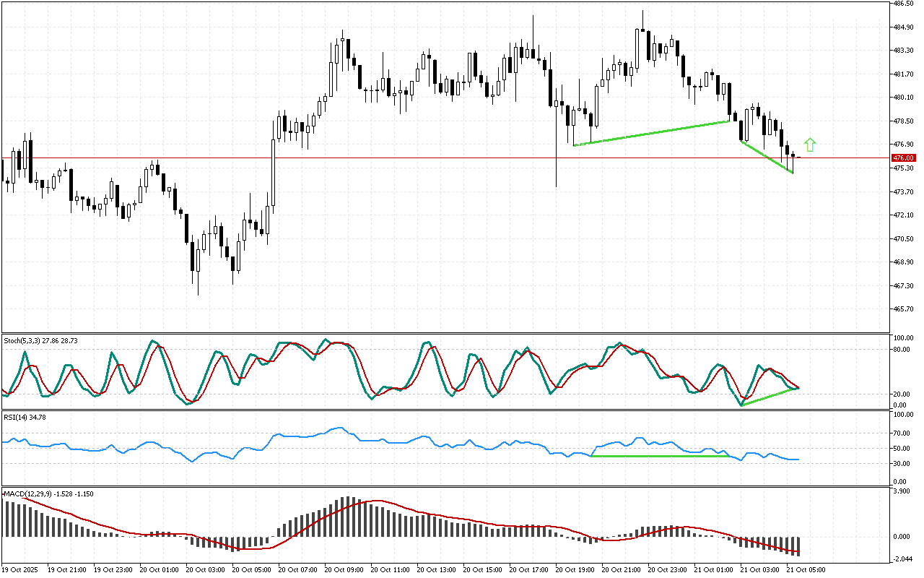Select the short green descending line at recent lows
924x578 pixels.
click(767, 157)
